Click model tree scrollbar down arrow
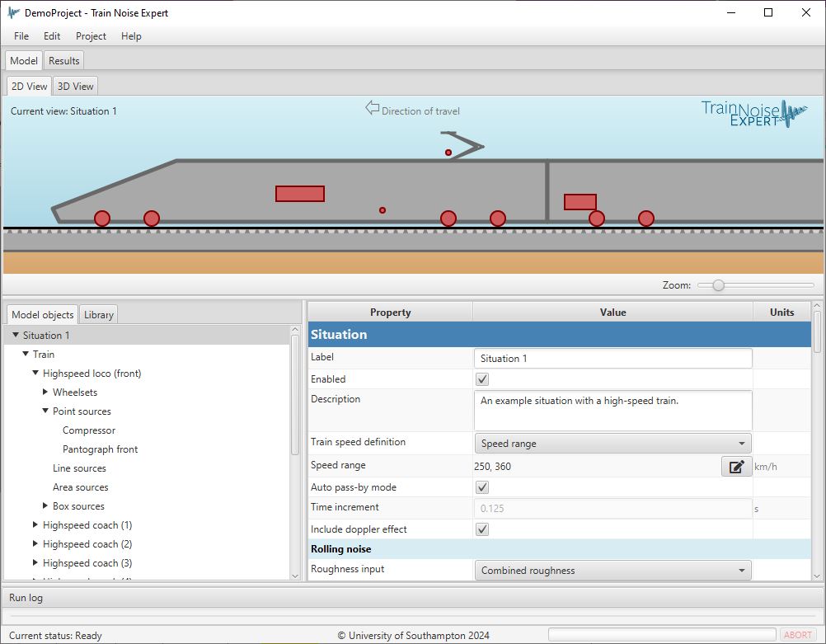 pos(295,576)
